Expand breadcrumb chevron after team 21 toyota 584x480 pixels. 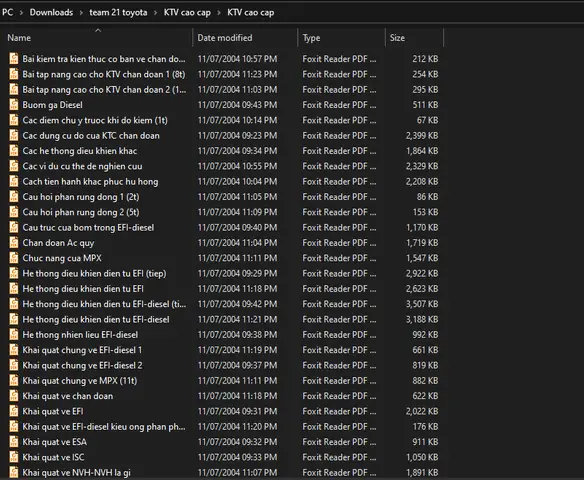[x=156, y=13]
